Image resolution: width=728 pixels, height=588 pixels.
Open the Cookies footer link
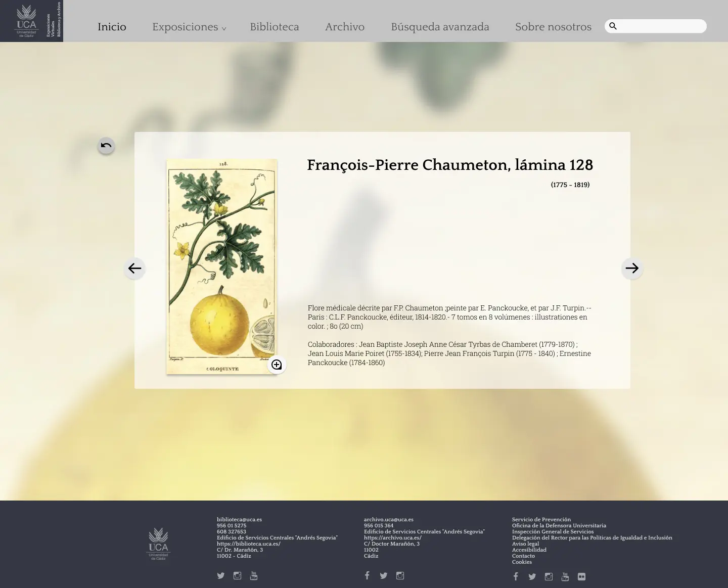tap(522, 562)
